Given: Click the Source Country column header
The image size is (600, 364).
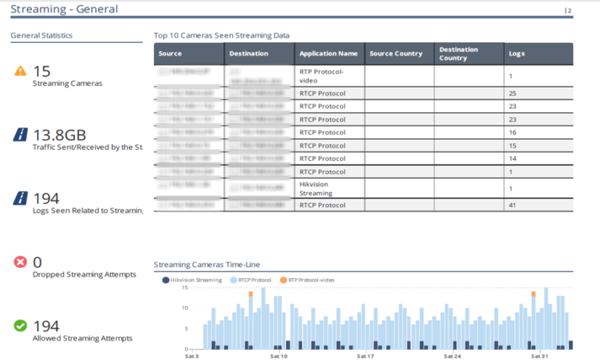Looking at the screenshot, I should pos(399,54).
